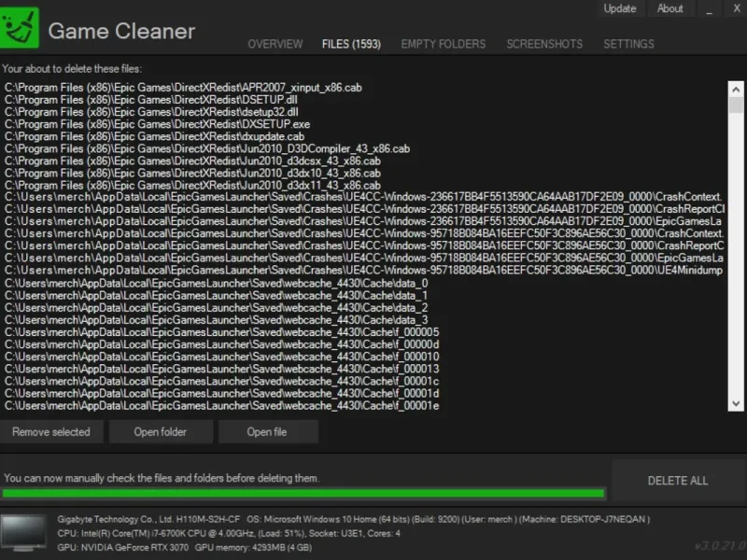Select the Cache f_000005 file row
This screenshot has width=747, height=560.
pos(365,332)
